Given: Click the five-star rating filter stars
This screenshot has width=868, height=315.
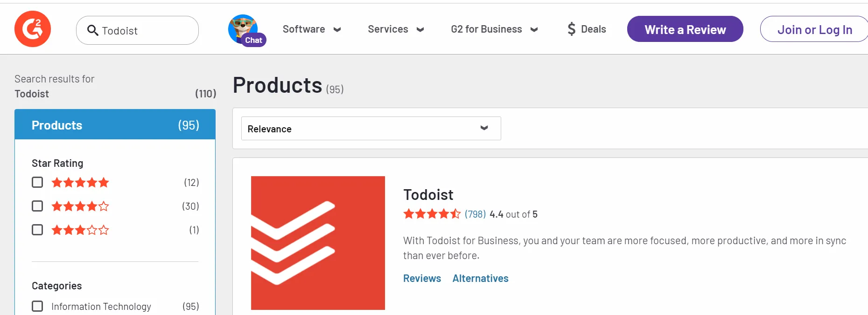Looking at the screenshot, I should click(80, 183).
